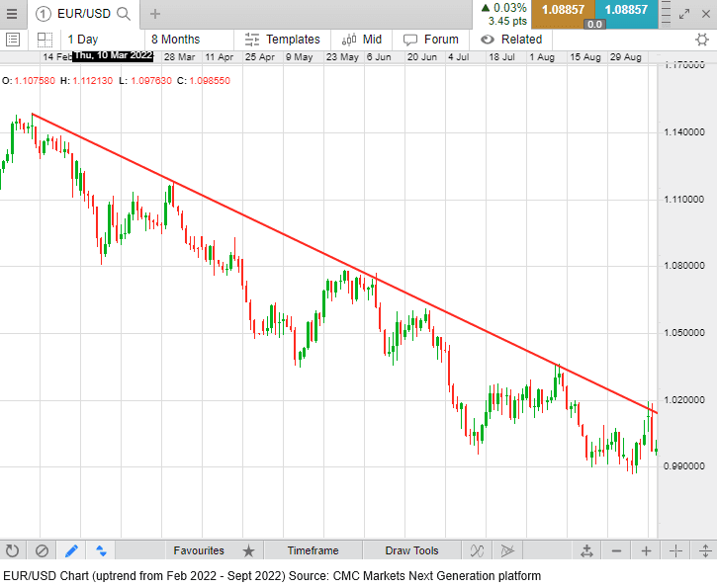
Task: Zoom out with the minus icon
Action: click(x=616, y=550)
